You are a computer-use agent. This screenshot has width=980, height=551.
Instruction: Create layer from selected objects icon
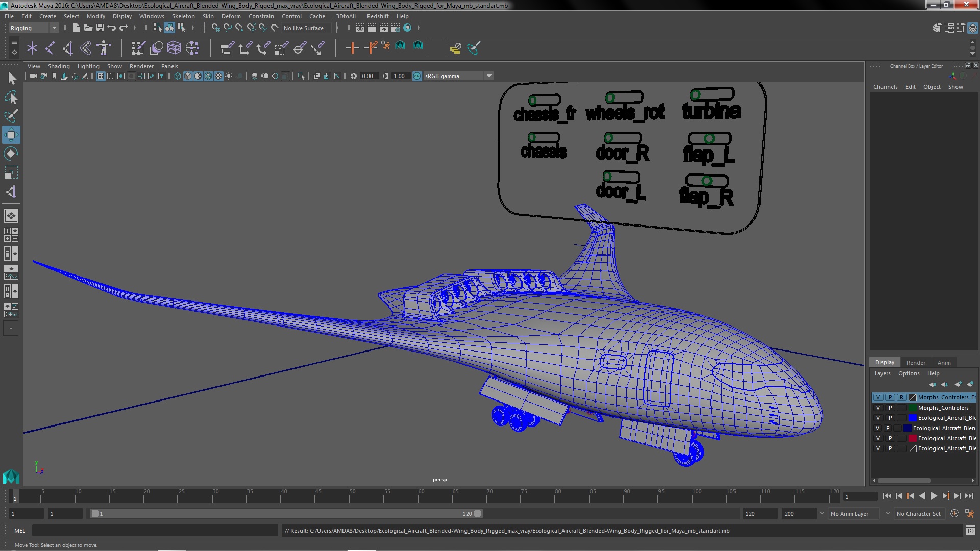pyautogui.click(x=970, y=384)
